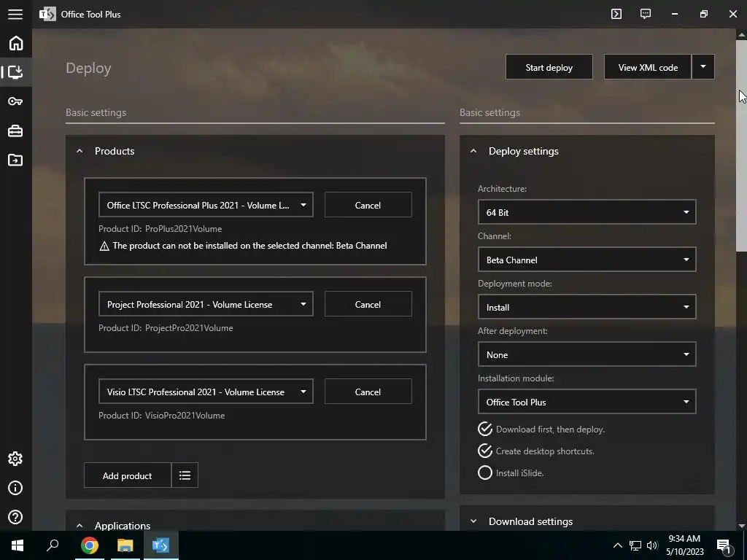This screenshot has height=560, width=747.
Task: Open the volume tray icon
Action: tap(652, 545)
